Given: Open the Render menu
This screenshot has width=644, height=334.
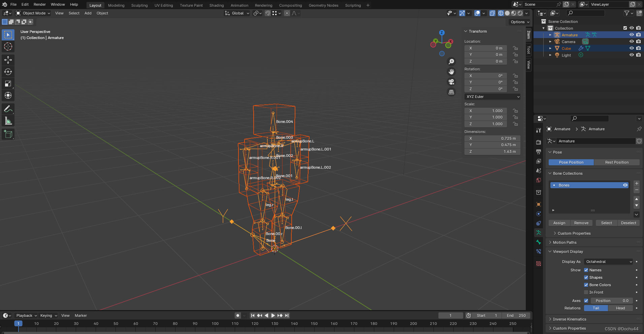Looking at the screenshot, I should [x=39, y=4].
